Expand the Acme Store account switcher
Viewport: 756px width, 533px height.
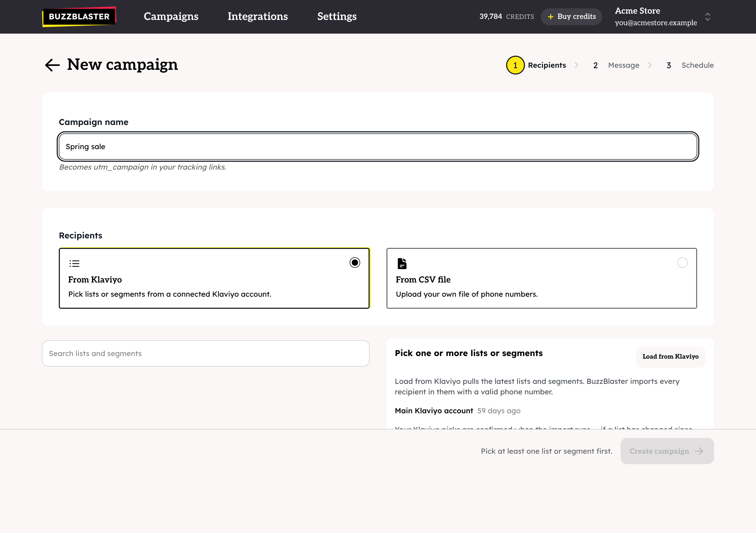tap(708, 17)
